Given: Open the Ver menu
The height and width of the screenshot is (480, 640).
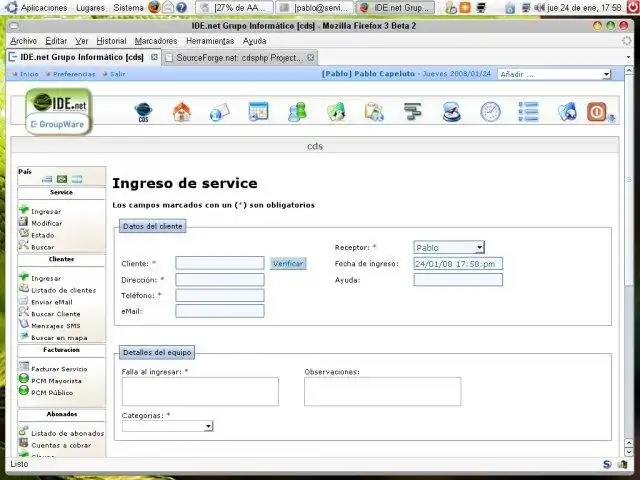Looking at the screenshot, I should click(82, 41).
